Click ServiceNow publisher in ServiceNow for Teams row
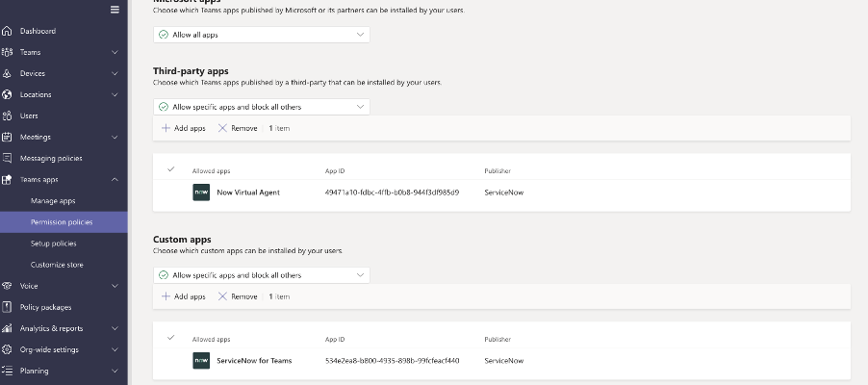 503,361
